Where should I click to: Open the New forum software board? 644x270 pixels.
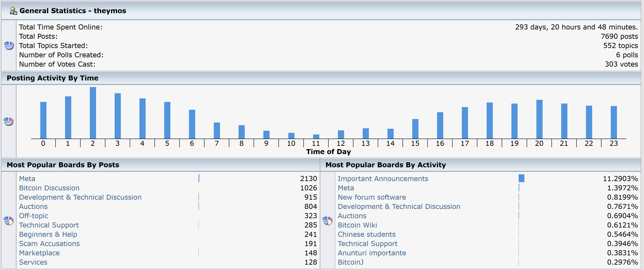372,197
